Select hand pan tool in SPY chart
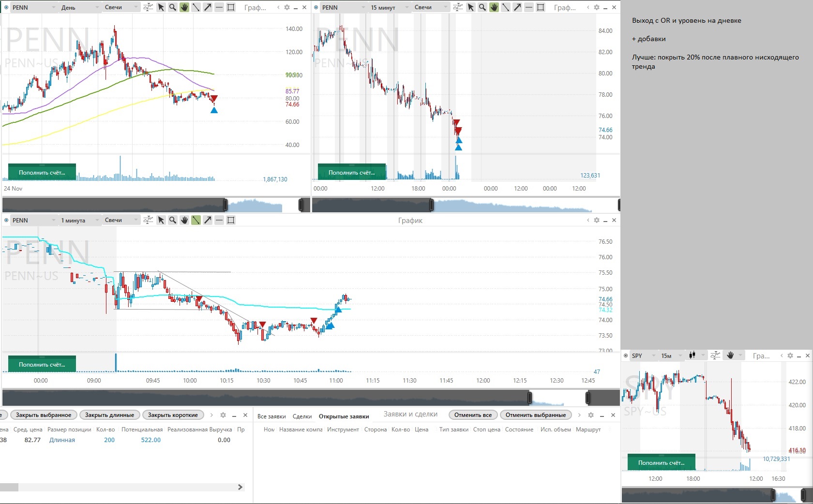 [x=730, y=356]
